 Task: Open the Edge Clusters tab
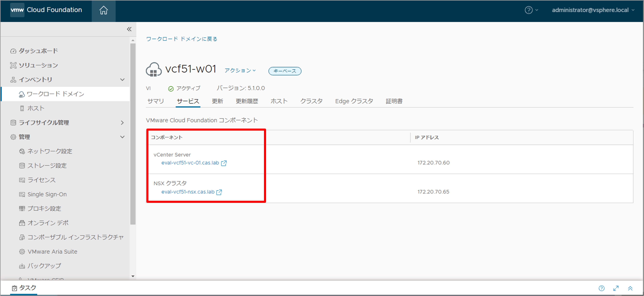(354, 101)
